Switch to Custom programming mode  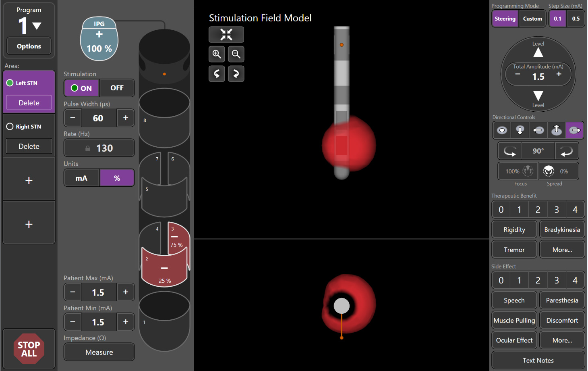tap(532, 19)
